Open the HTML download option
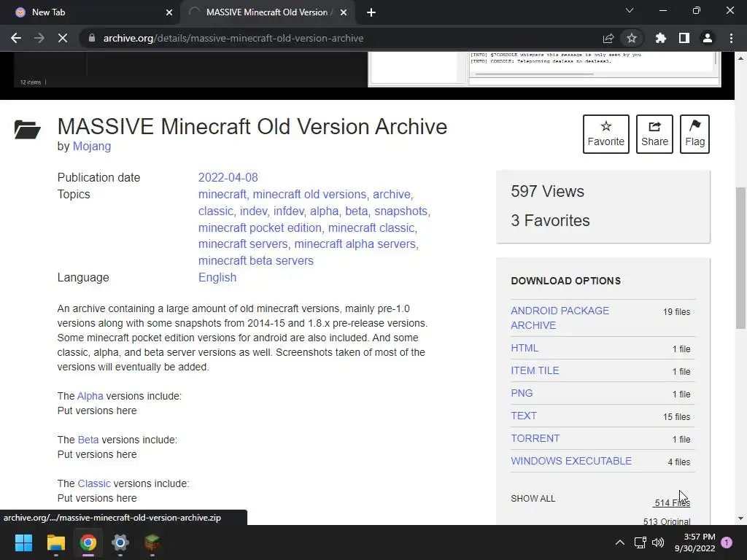 (525, 348)
